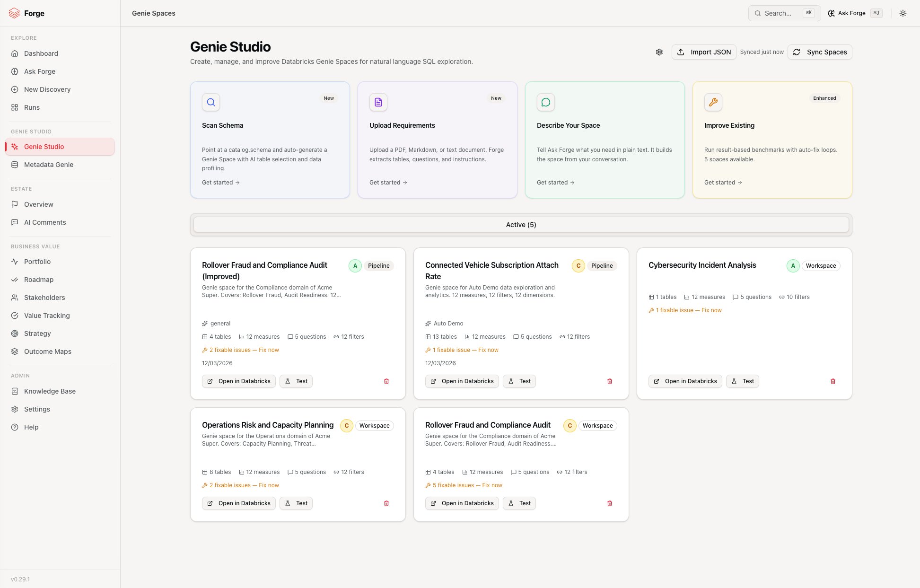This screenshot has width=920, height=588.
Task: Click the Stakeholders people icon
Action: point(15,298)
